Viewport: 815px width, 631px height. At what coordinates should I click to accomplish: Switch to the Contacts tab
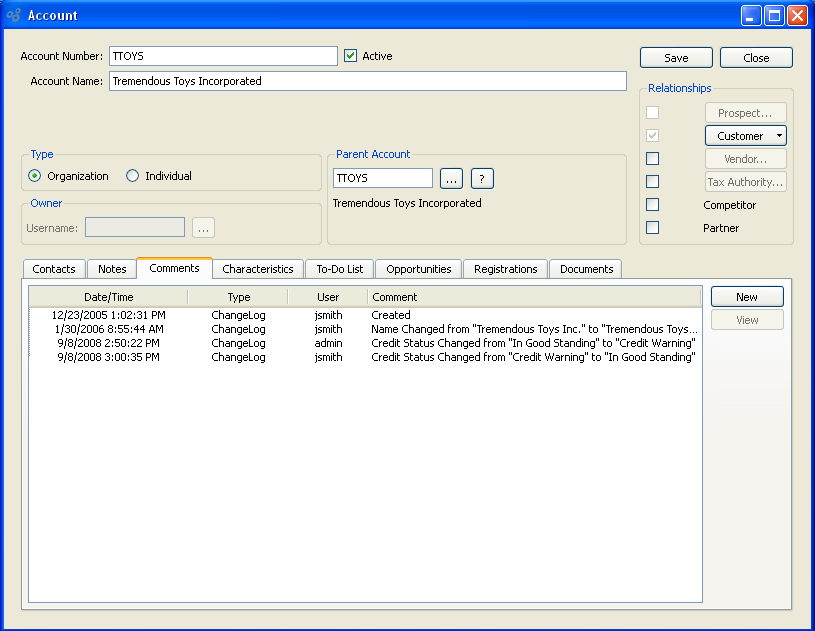pos(54,269)
